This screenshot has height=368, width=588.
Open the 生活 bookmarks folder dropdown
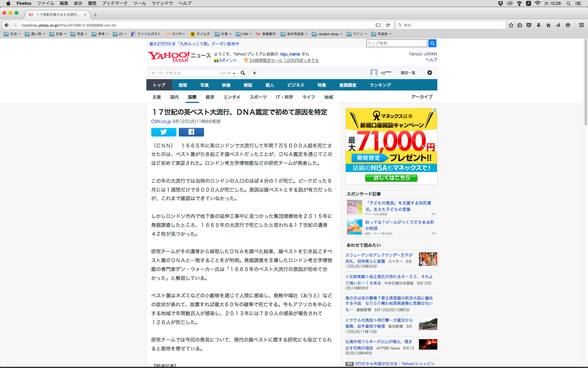point(12,34)
